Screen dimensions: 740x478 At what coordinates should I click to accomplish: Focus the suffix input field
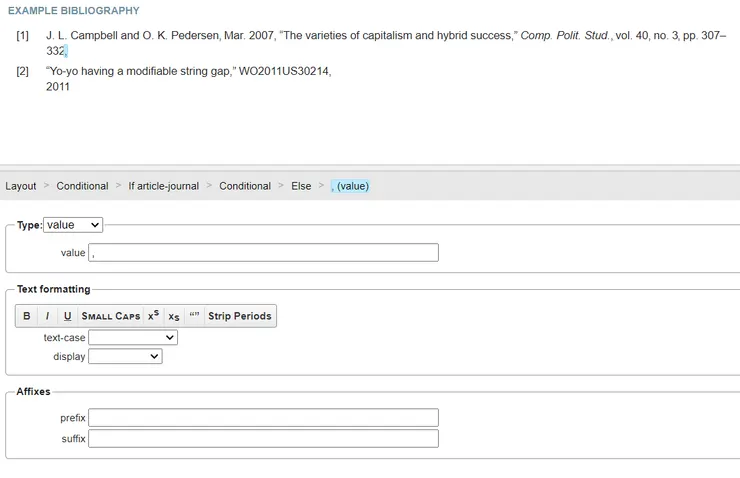263,439
